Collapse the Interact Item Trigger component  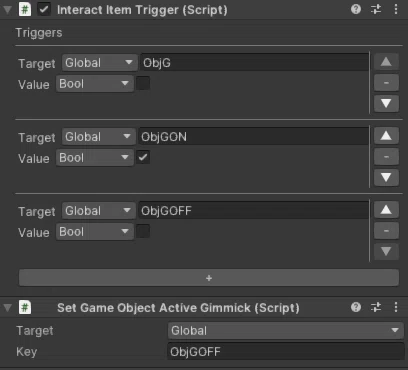point(7,10)
